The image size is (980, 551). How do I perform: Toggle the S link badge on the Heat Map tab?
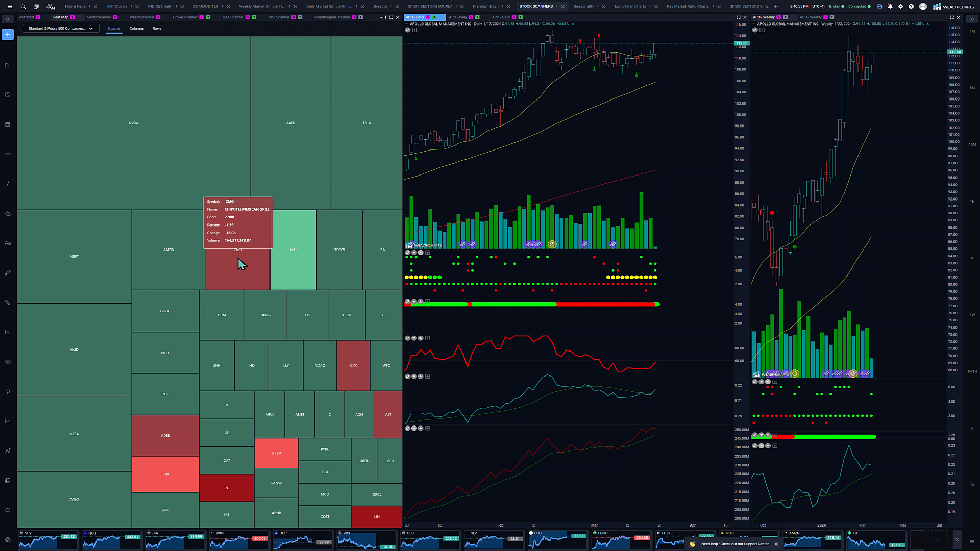pos(72,17)
